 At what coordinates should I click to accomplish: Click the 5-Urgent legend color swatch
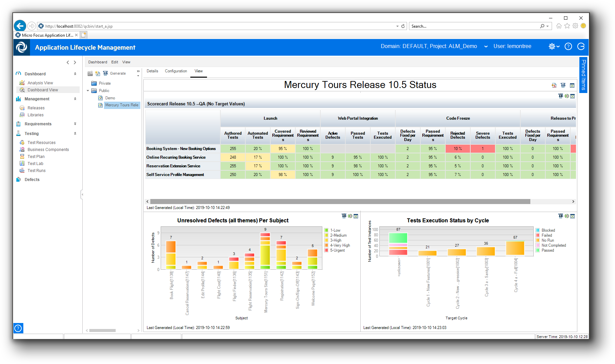(x=326, y=250)
